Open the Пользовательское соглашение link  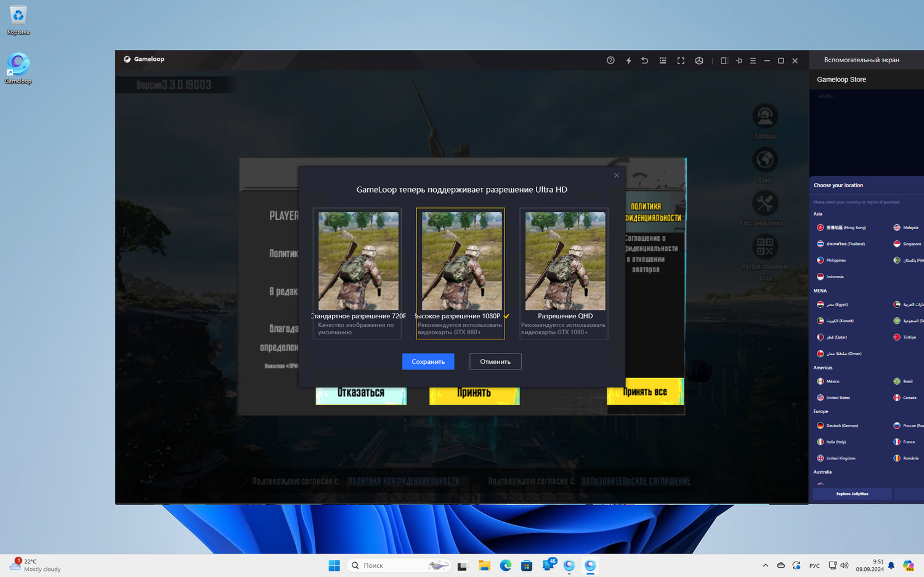(636, 481)
